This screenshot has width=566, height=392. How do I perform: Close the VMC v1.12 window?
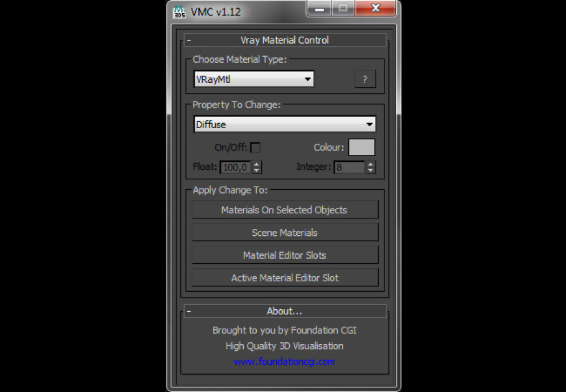click(376, 9)
